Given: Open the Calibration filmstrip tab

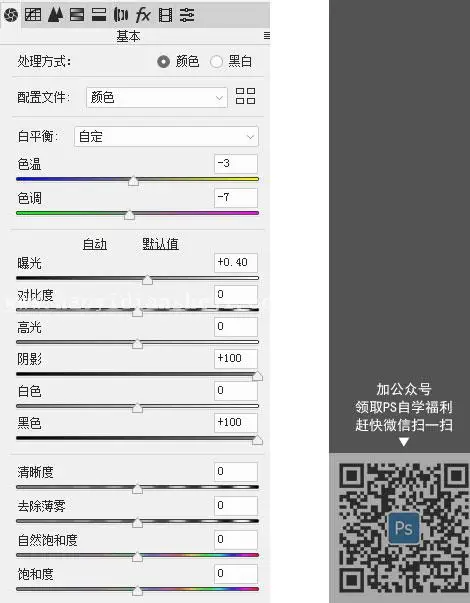Looking at the screenshot, I should coord(165,15).
